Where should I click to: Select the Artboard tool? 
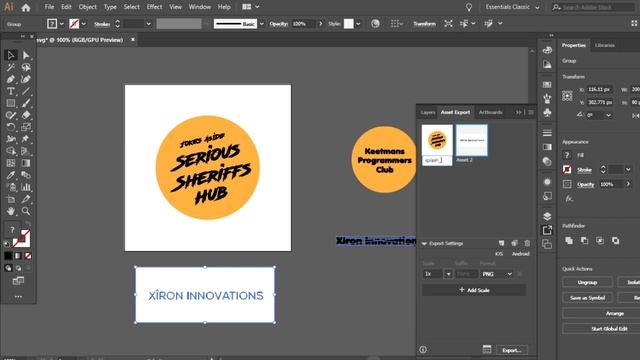tap(11, 199)
